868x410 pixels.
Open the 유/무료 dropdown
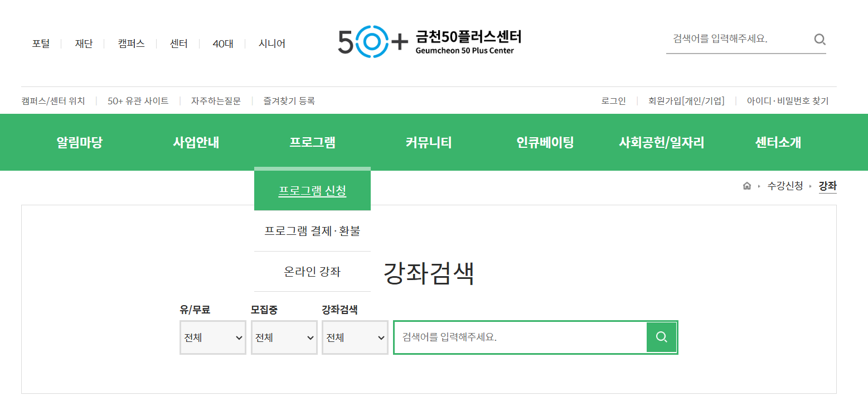[212, 337]
